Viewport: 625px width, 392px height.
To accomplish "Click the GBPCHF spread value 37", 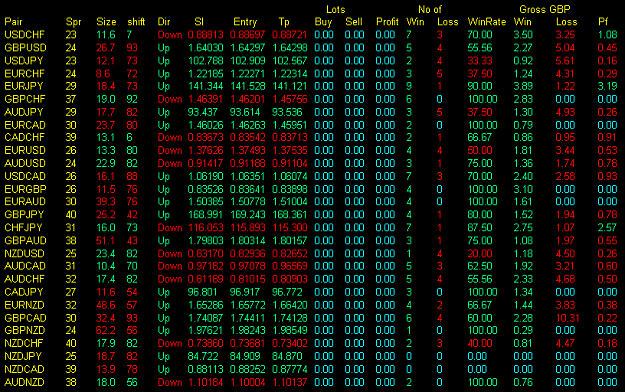I will (x=71, y=99).
